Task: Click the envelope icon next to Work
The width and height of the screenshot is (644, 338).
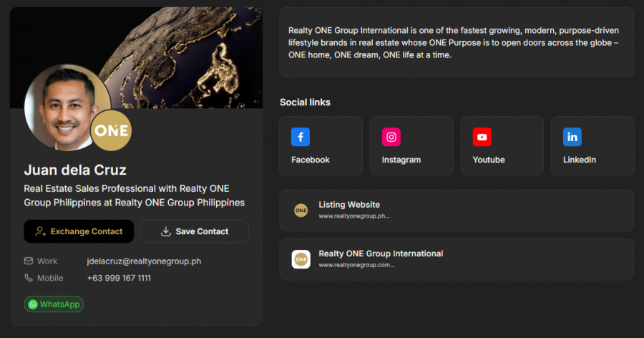Action: point(29,261)
